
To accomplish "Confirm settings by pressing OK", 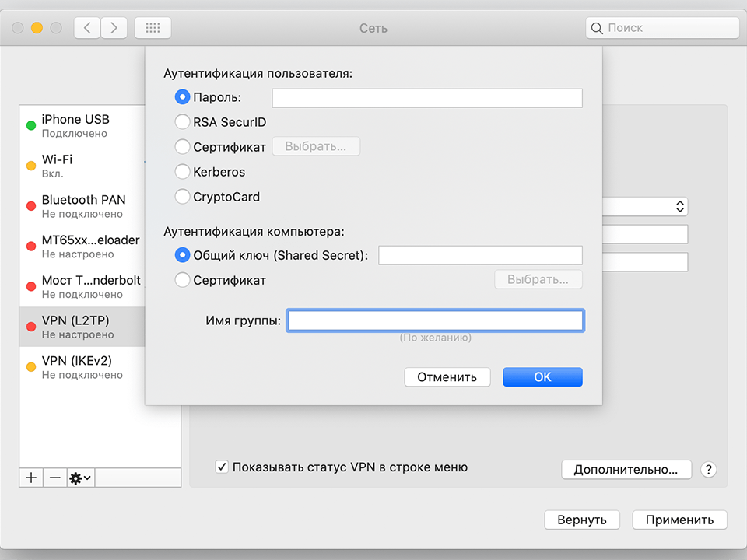I will point(542,376).
